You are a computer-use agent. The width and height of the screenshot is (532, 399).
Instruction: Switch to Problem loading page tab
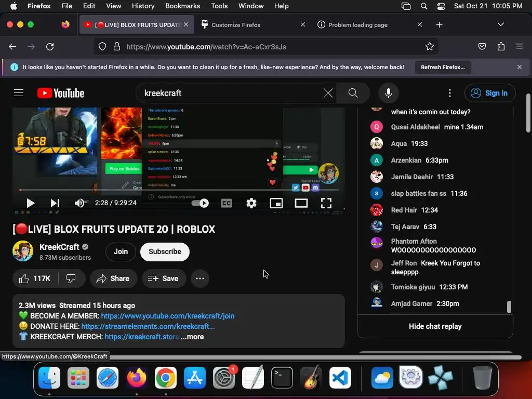(370, 25)
